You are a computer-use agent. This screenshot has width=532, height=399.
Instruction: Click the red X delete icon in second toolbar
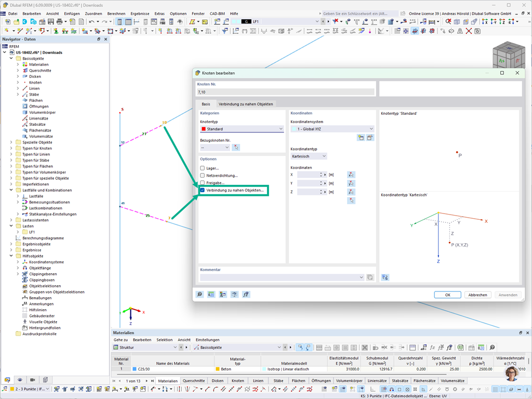469,31
